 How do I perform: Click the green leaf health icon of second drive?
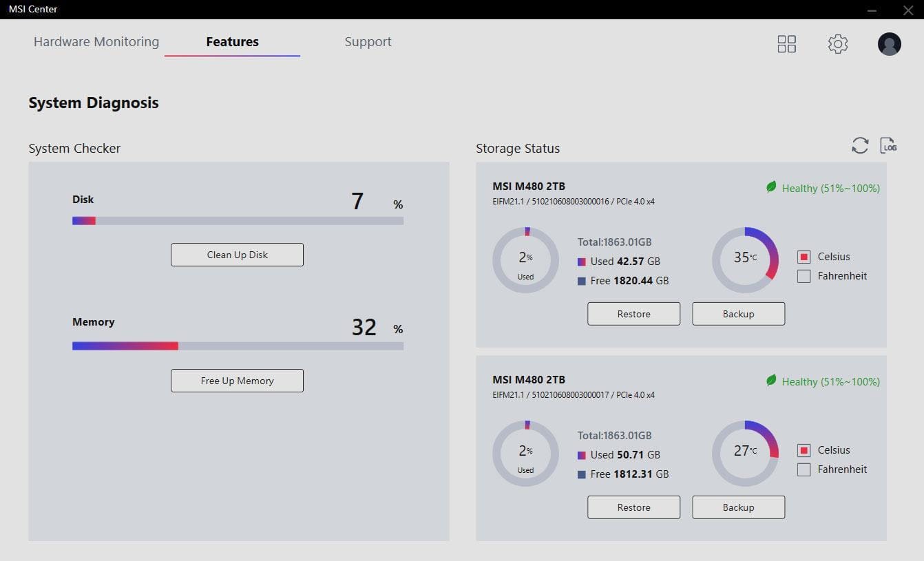point(771,381)
